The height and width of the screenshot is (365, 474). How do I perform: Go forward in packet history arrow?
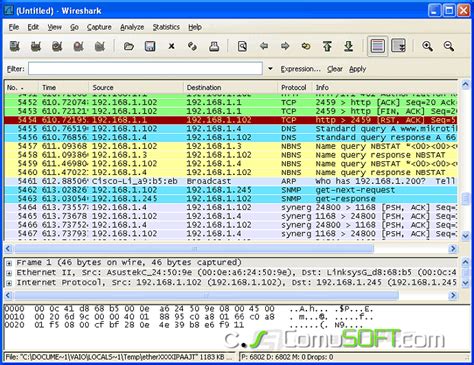tap(285, 46)
